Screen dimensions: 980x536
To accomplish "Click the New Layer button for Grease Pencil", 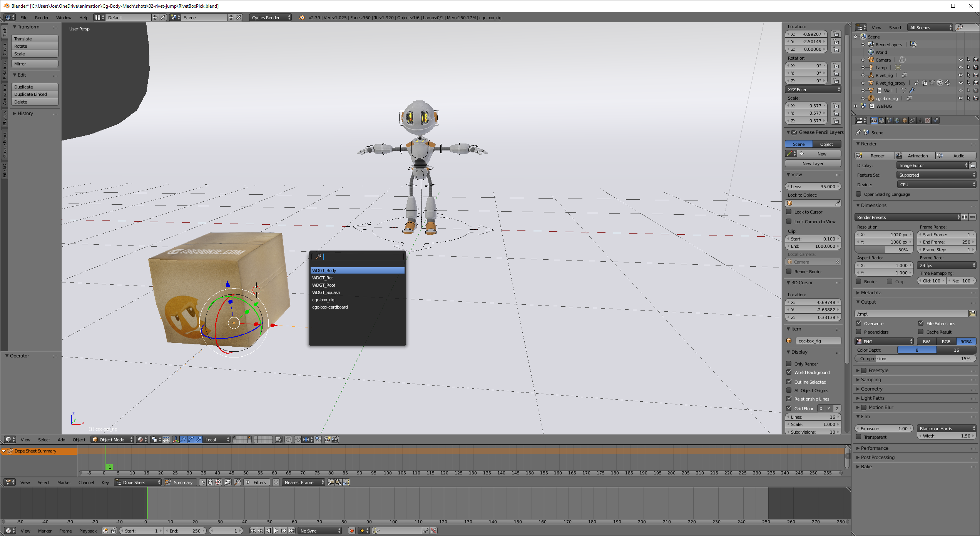I will tap(813, 163).
